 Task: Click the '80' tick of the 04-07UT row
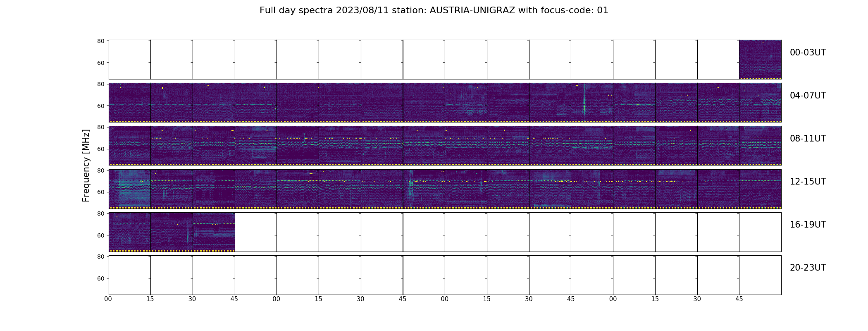tap(100, 84)
